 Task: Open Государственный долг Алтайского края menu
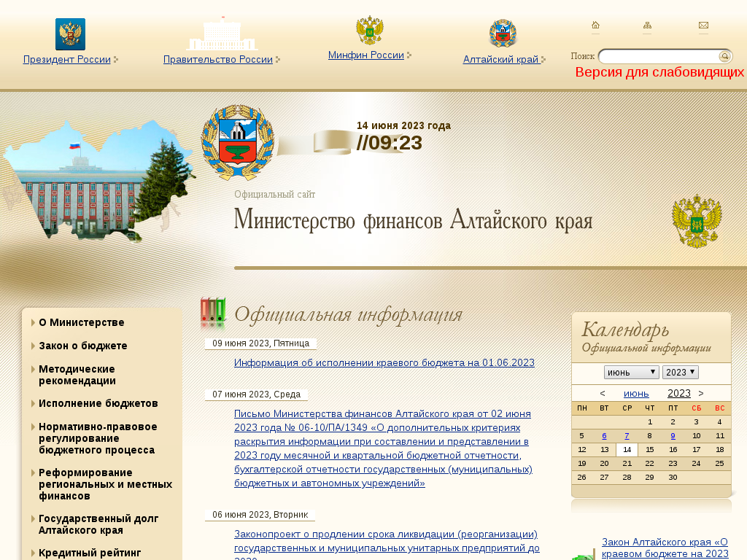(x=98, y=525)
